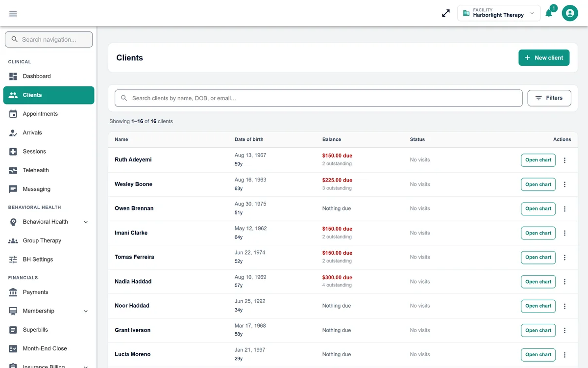Click the Payments bank icon
The width and height of the screenshot is (588, 368).
(x=13, y=292)
